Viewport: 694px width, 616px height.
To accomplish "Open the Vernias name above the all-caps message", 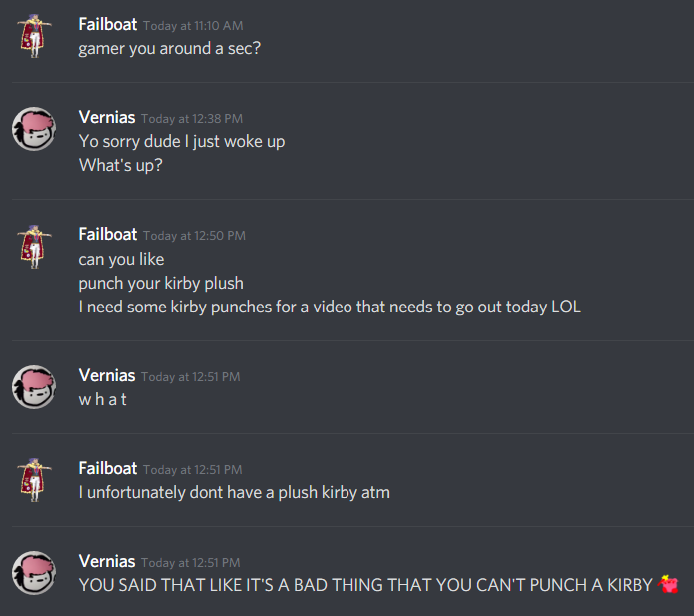I will tap(107, 561).
